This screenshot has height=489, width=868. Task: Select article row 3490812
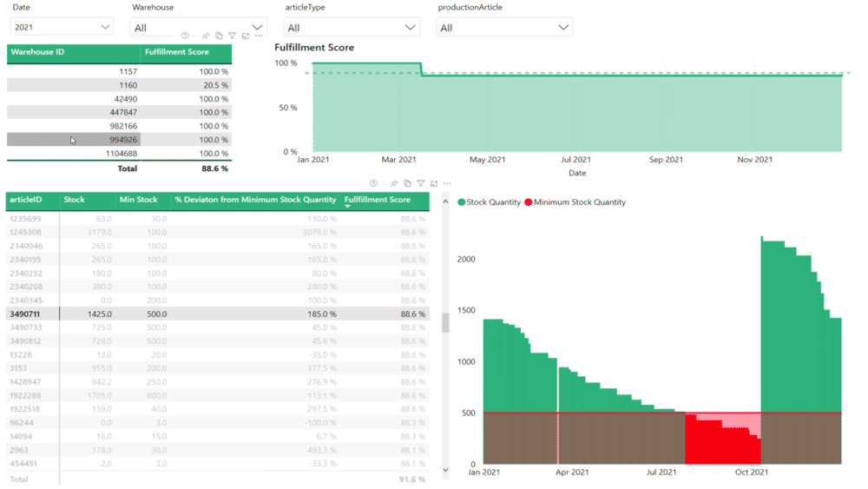tap(218, 341)
